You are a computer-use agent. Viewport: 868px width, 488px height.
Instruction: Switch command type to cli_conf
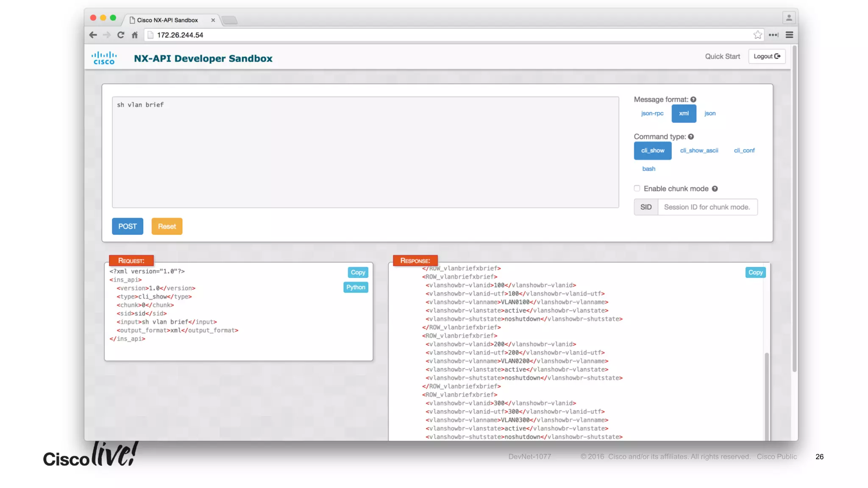coord(744,151)
